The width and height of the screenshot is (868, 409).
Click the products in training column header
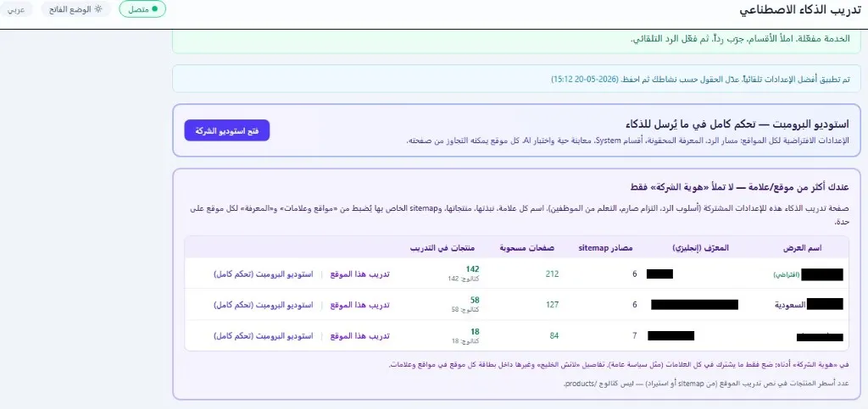click(442, 248)
